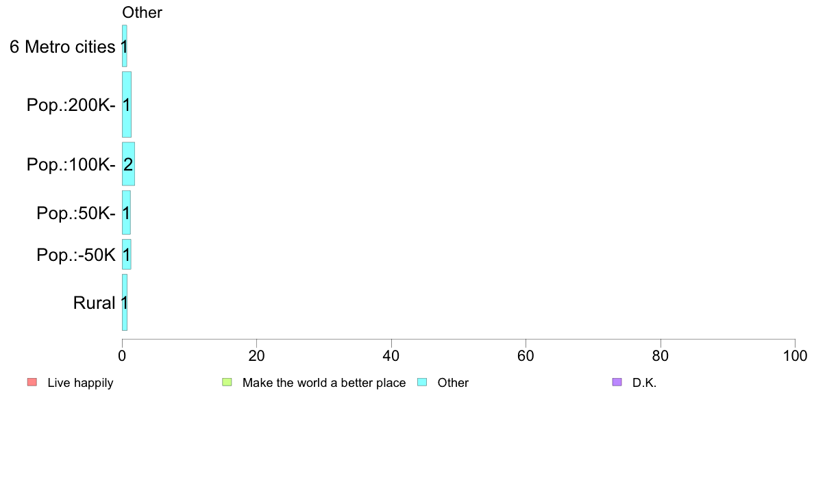Image resolution: width=814 pixels, height=504 pixels.
Task: Click the green Make the world swatch
Action: [227, 383]
